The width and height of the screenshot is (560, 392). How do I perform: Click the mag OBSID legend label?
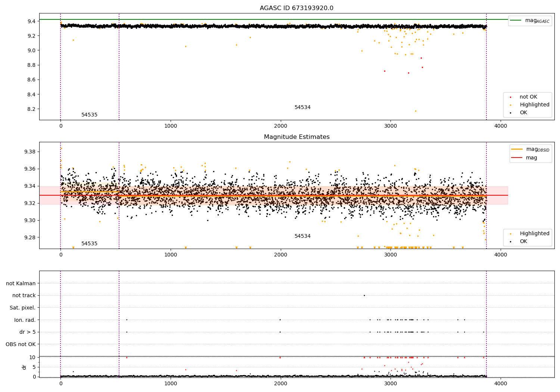538,149
